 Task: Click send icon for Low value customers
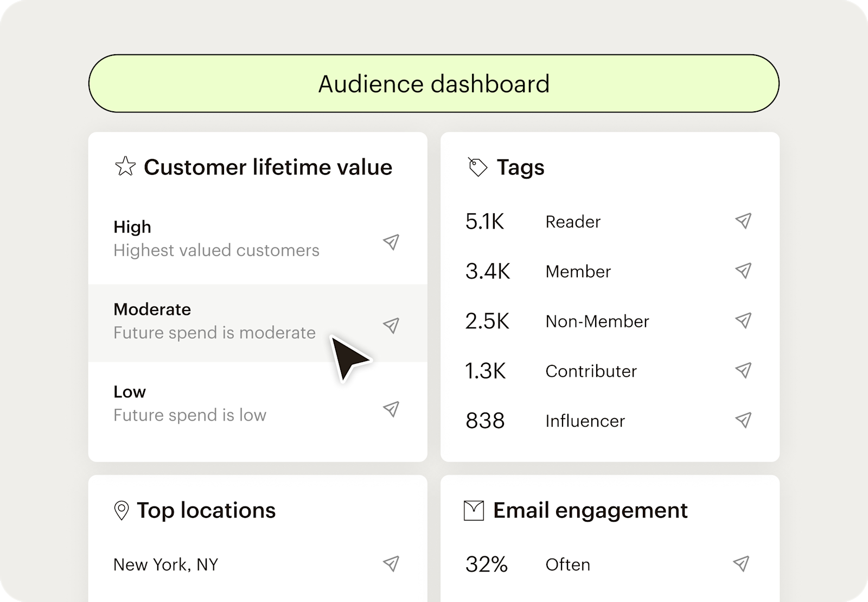point(391,409)
